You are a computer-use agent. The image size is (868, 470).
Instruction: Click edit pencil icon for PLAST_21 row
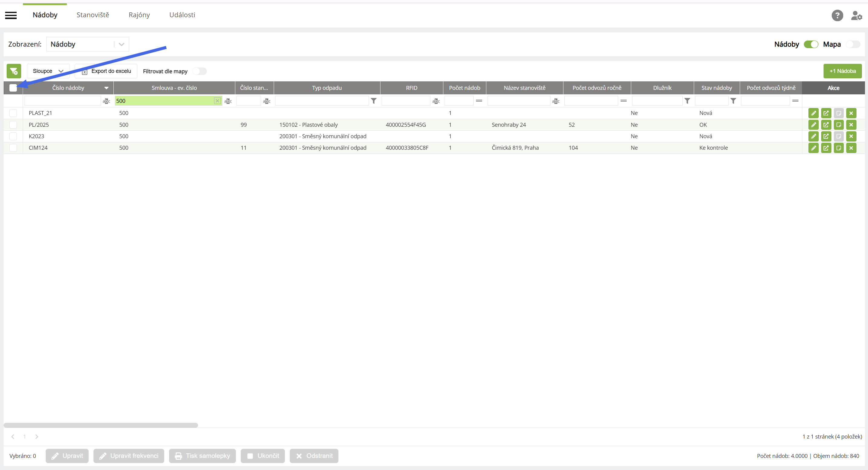(813, 113)
